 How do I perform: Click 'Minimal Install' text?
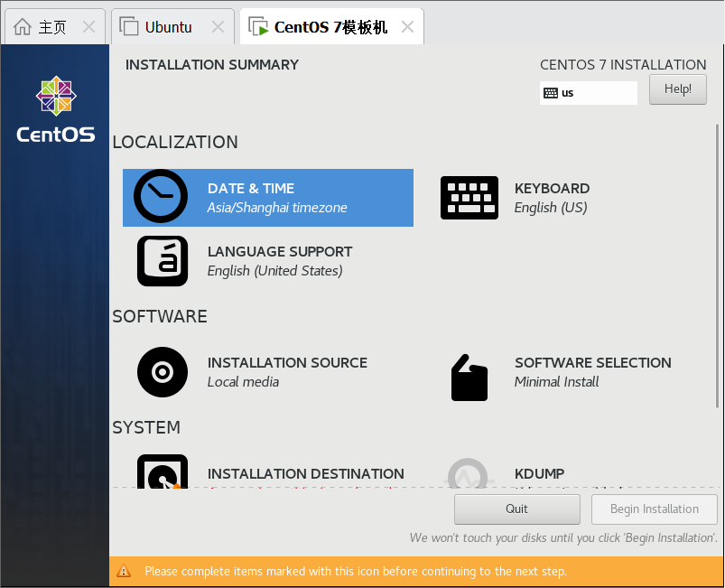(x=556, y=382)
